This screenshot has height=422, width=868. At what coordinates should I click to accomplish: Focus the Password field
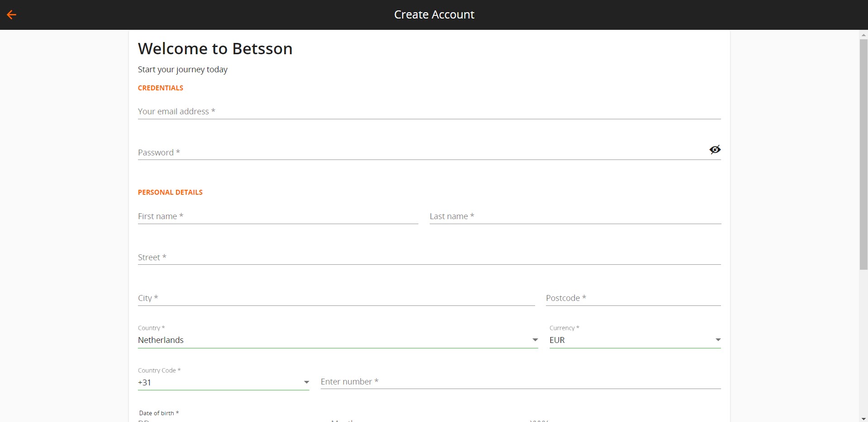(x=421, y=153)
